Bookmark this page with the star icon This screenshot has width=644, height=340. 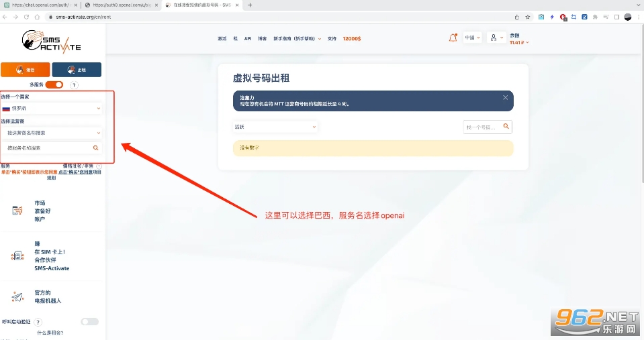pyautogui.click(x=528, y=17)
